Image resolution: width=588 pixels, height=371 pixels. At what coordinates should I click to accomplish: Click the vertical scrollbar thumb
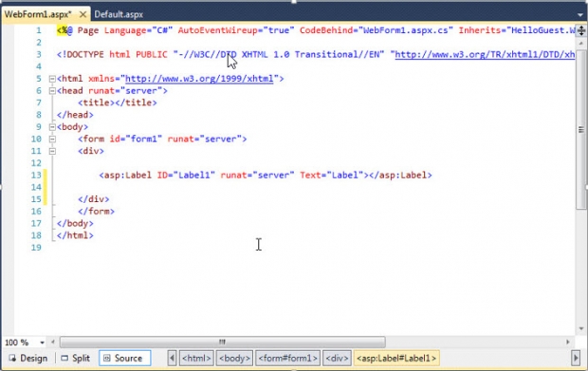580,129
